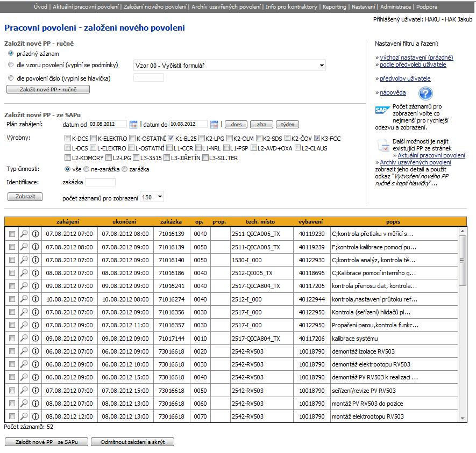Screen dimensions: 476x453
Task: Click the zítra date button
Action: [x=261, y=124]
